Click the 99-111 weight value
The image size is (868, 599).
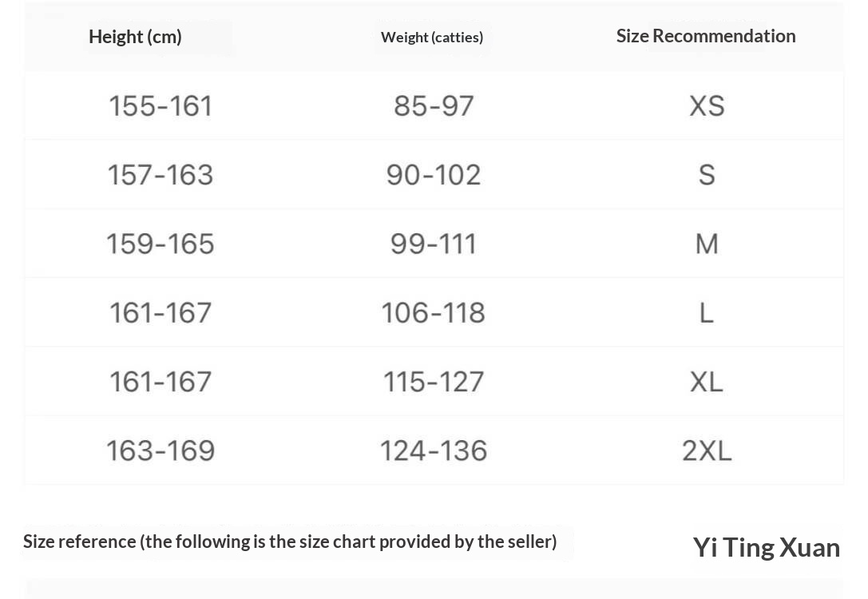434,244
